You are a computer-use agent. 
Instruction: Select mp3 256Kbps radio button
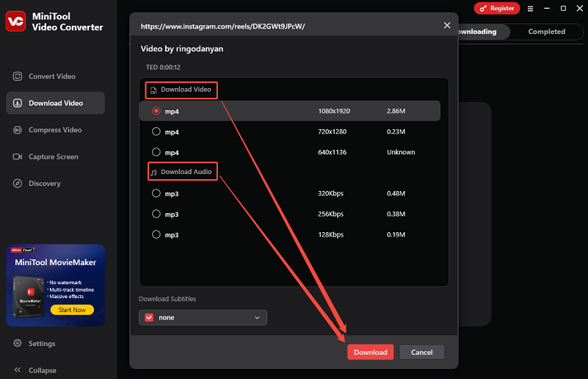(x=156, y=214)
